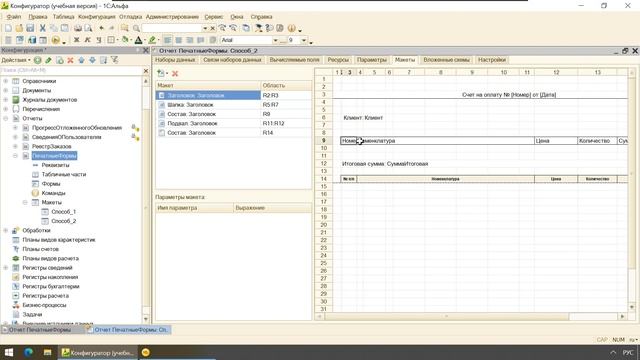Select the Способ_1 template in tree

(x=64, y=212)
